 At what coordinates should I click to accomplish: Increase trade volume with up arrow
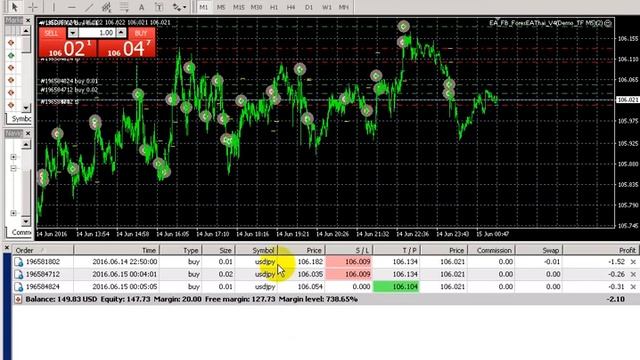tap(121, 33)
